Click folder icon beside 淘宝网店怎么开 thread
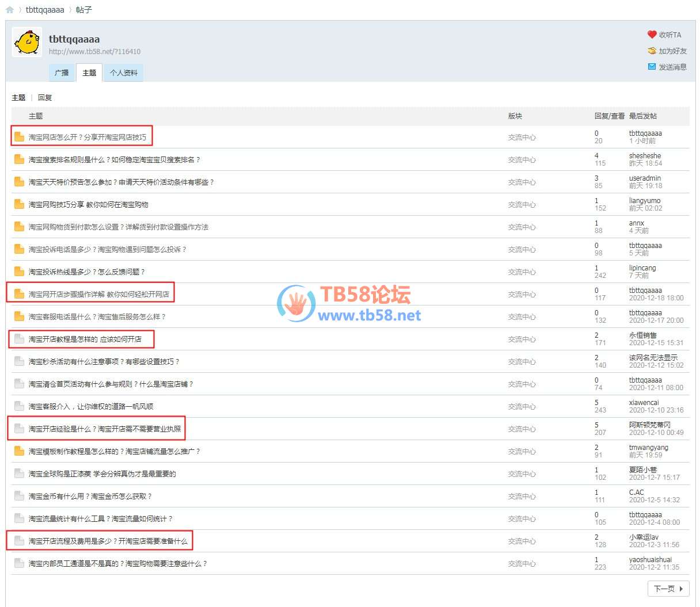The width and height of the screenshot is (700, 607). click(x=19, y=137)
